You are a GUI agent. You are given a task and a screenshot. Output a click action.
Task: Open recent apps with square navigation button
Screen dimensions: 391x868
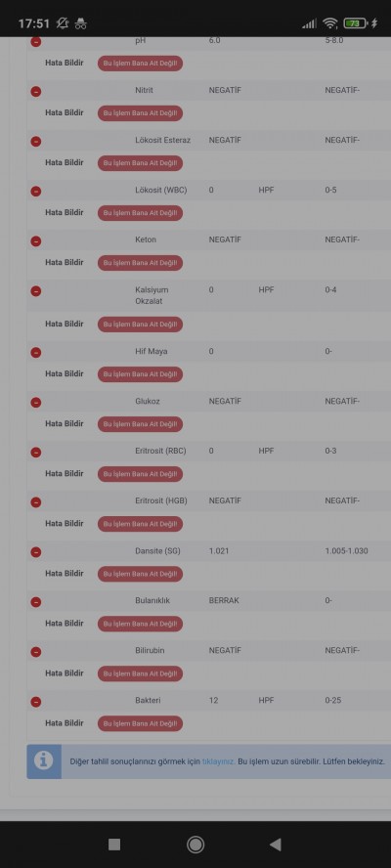(x=114, y=845)
